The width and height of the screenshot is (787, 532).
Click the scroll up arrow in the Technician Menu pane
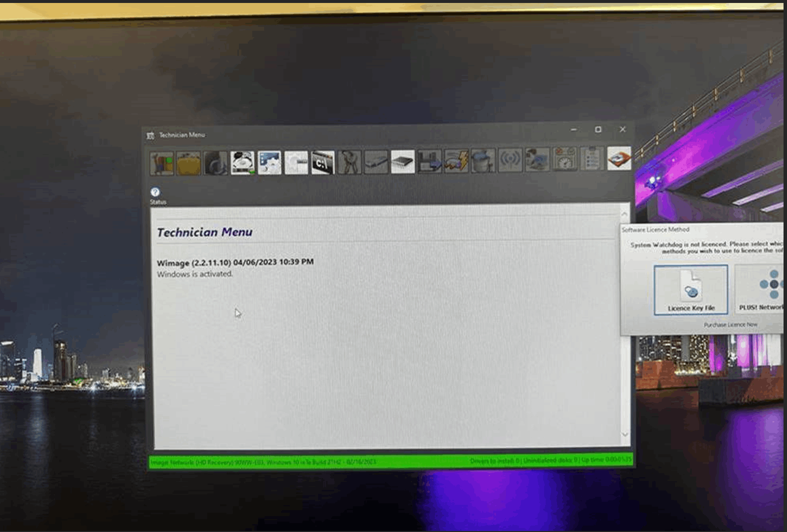click(624, 214)
